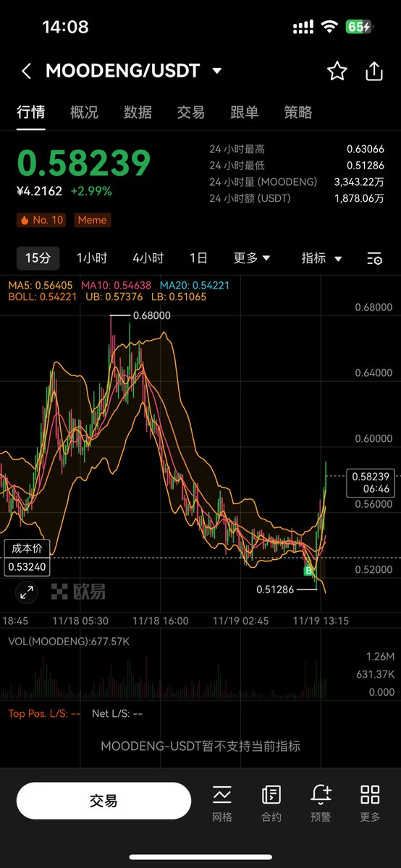Tap the MA20: 0.54221 indicator label
The height and width of the screenshot is (868, 401).
click(195, 286)
